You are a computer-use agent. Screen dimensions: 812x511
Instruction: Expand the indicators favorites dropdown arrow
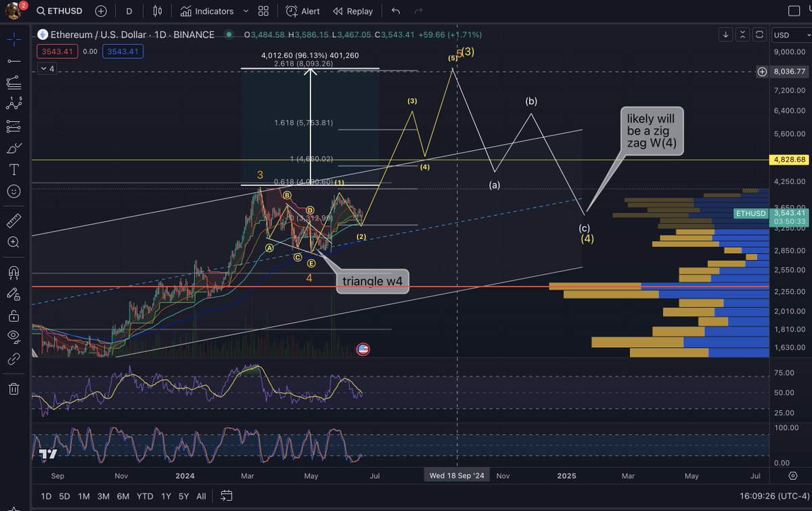[245, 11]
